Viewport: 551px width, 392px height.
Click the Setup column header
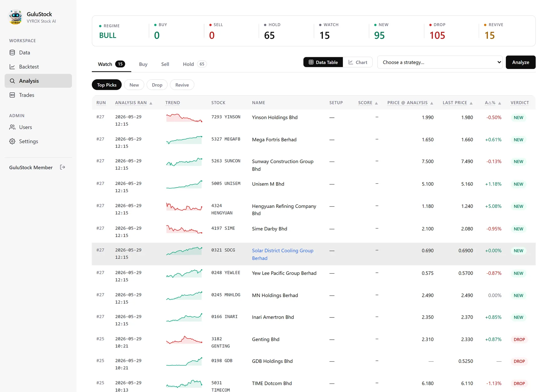pyautogui.click(x=336, y=103)
